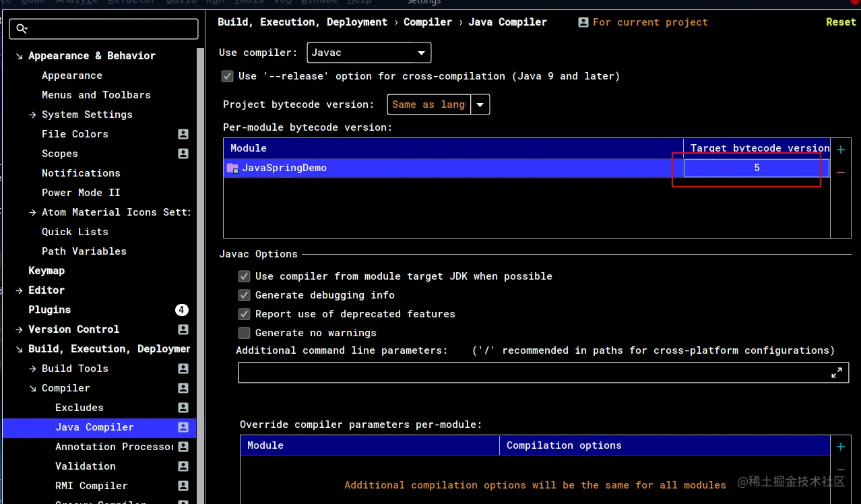Select Scopes in the settings tree
This screenshot has width=861, height=504.
pyautogui.click(x=60, y=154)
